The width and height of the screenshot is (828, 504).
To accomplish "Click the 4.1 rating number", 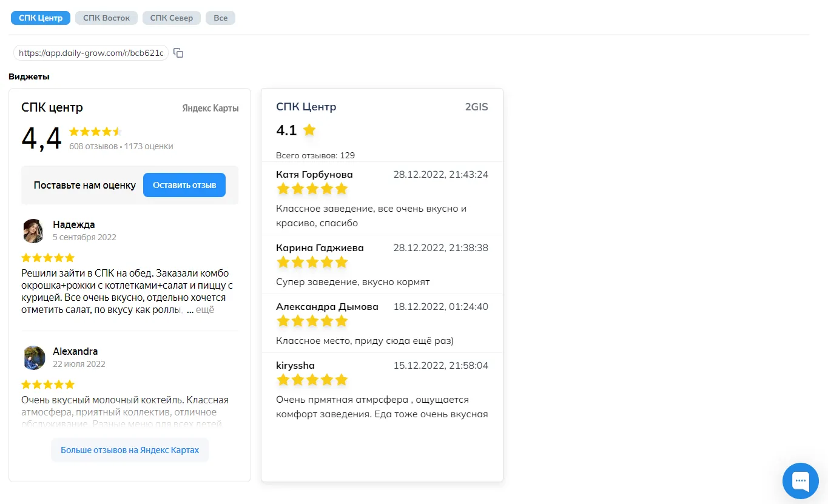I will (x=286, y=130).
